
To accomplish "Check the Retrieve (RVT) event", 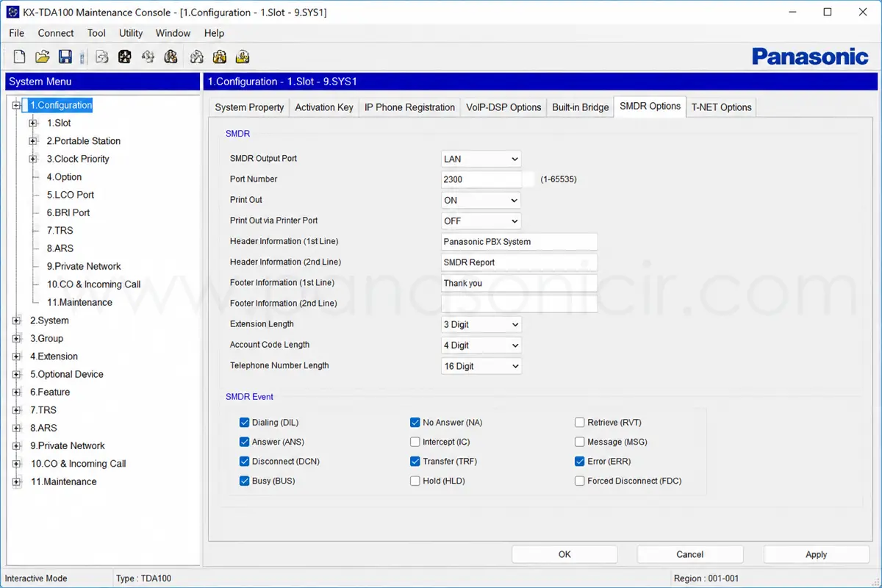I will point(580,423).
